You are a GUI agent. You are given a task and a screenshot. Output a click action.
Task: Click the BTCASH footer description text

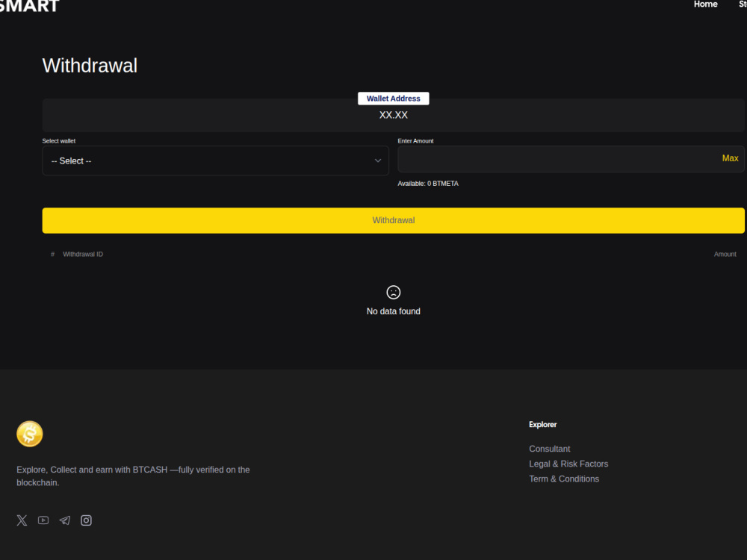click(x=133, y=476)
